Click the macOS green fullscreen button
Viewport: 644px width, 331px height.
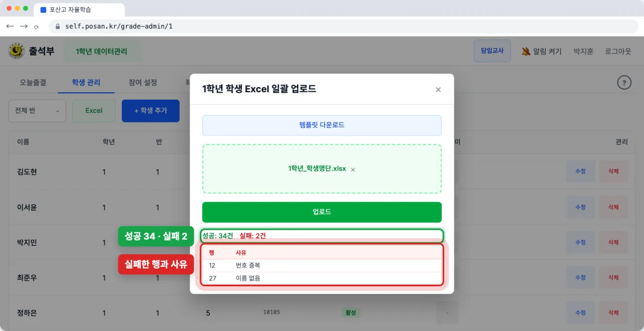point(26,9)
